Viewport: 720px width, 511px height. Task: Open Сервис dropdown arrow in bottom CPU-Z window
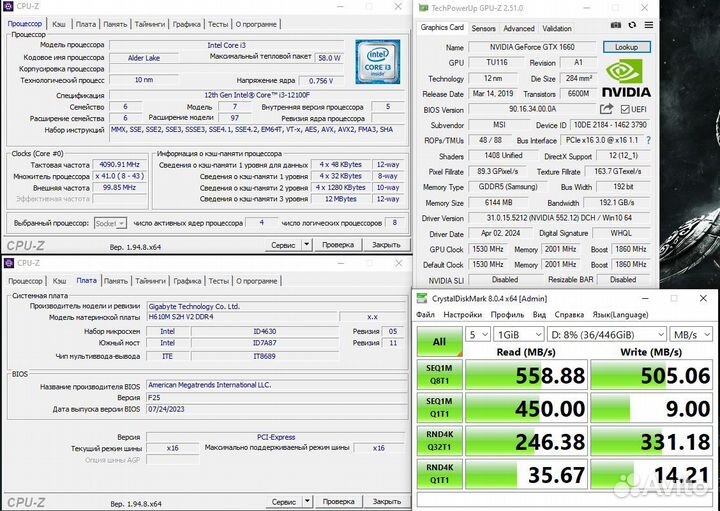click(x=307, y=501)
